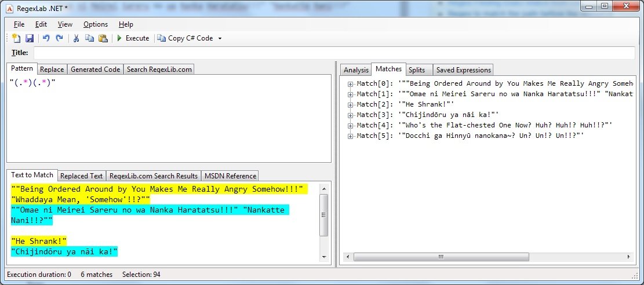Cut selection with the scissors icon
The height and width of the screenshot is (285, 644).
(x=76, y=38)
